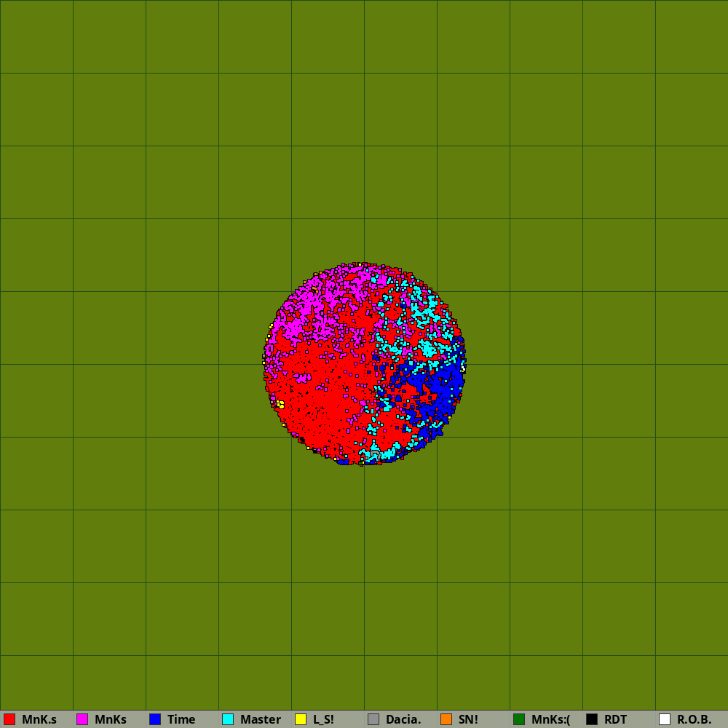Click the white R.O.B. legend swatch

[x=665, y=719]
